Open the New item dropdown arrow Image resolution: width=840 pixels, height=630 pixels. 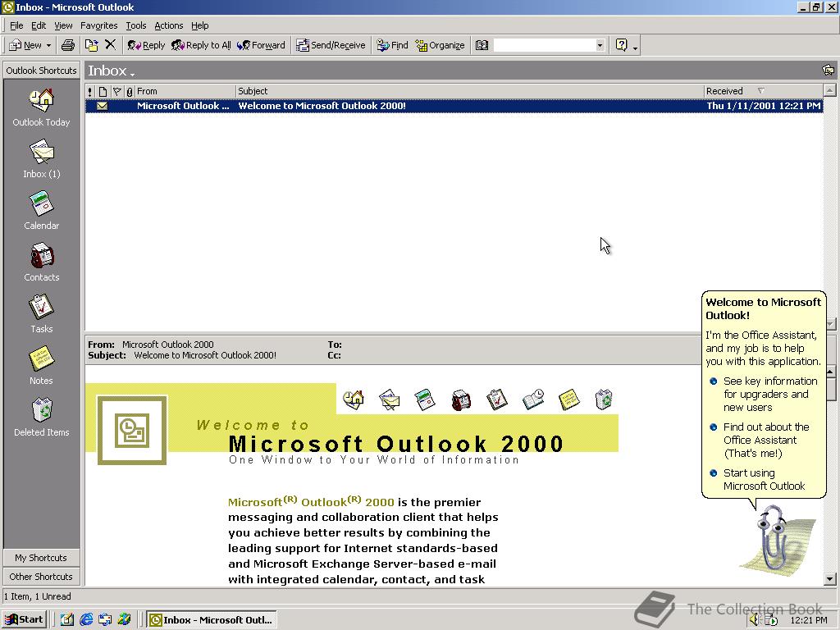click(48, 46)
